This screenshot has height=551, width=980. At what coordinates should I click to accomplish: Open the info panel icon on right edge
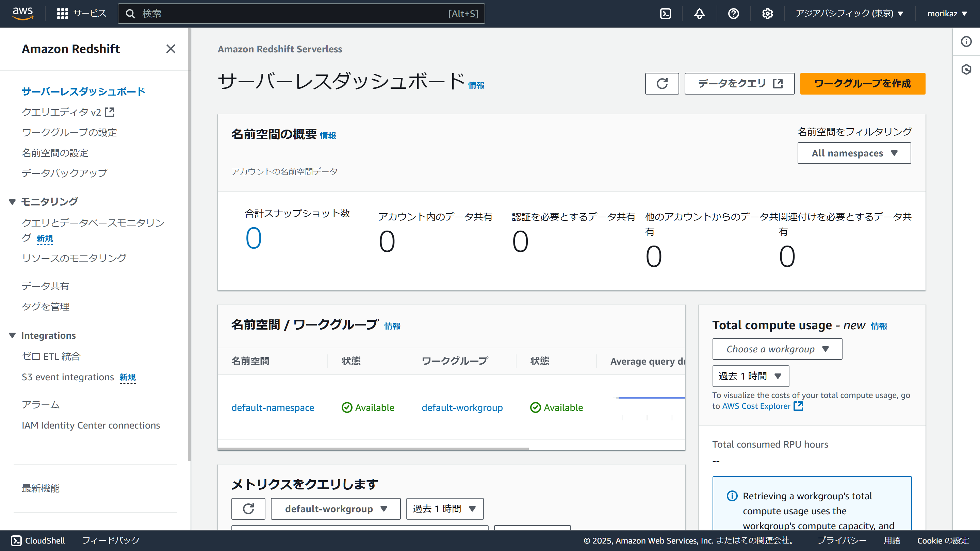point(966,41)
